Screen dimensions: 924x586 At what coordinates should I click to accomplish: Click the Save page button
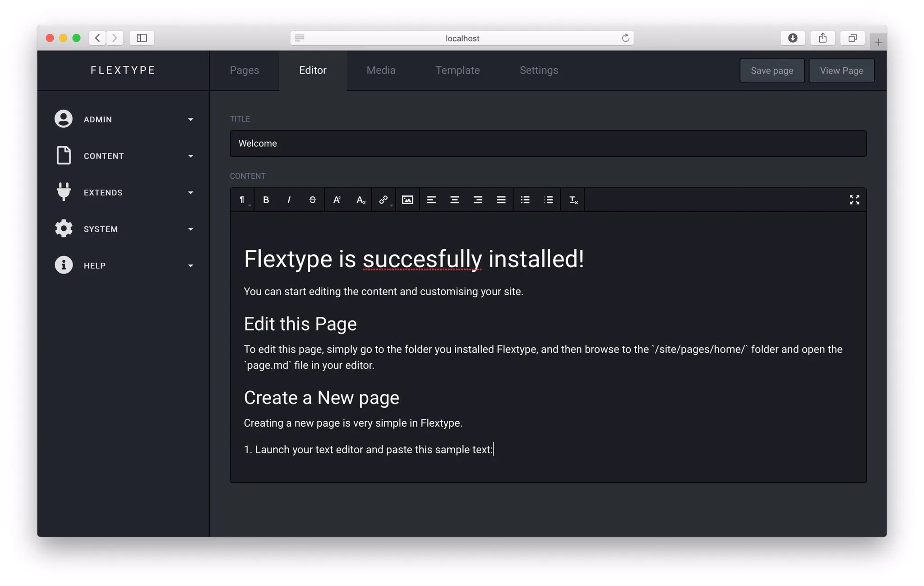coord(772,70)
